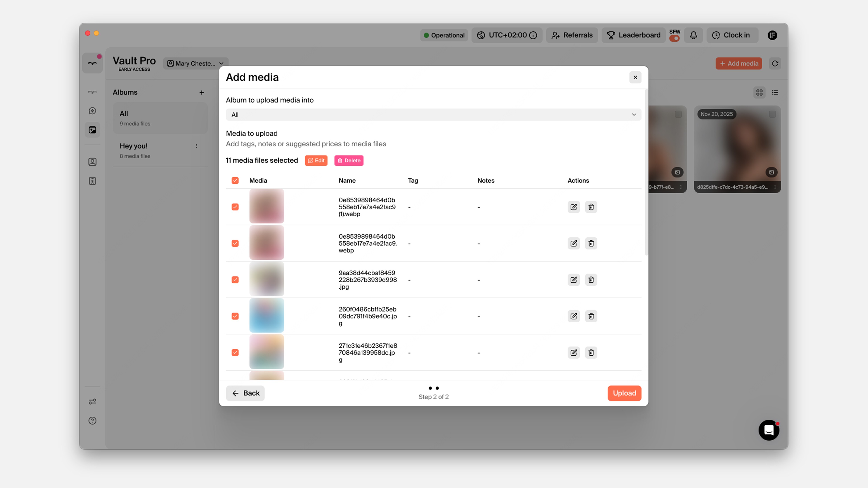Select the Nov 20, 2025 media card checkbox
Viewport: 868px width, 488px height.
(772, 114)
